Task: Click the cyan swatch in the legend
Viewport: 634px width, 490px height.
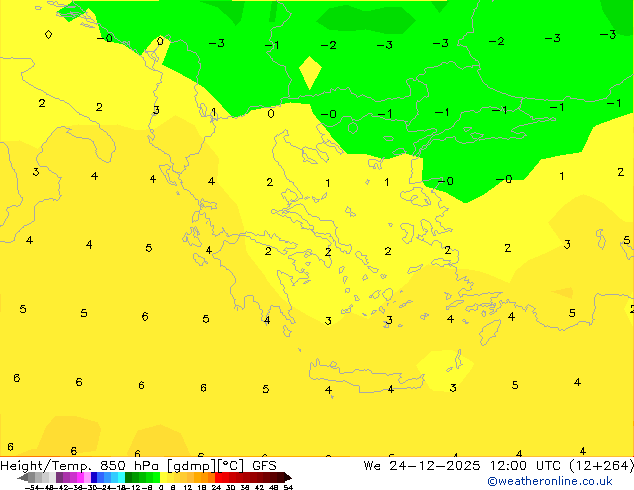Action: pos(121,477)
